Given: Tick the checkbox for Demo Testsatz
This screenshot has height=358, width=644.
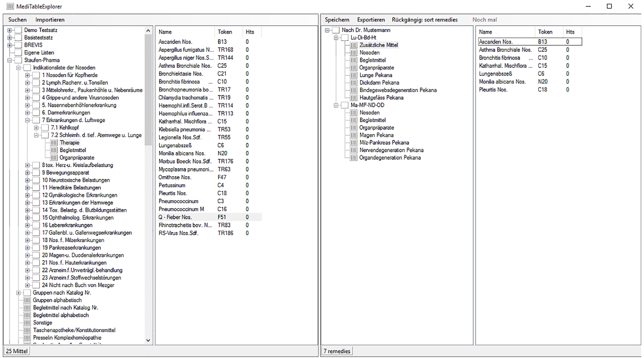Looking at the screenshot, I should (18, 30).
